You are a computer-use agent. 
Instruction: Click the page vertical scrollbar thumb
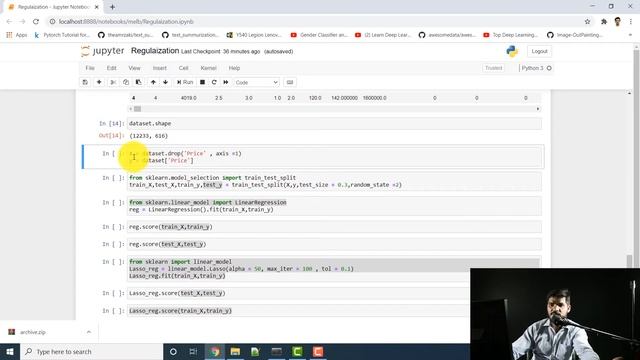pyautogui.click(x=629, y=261)
